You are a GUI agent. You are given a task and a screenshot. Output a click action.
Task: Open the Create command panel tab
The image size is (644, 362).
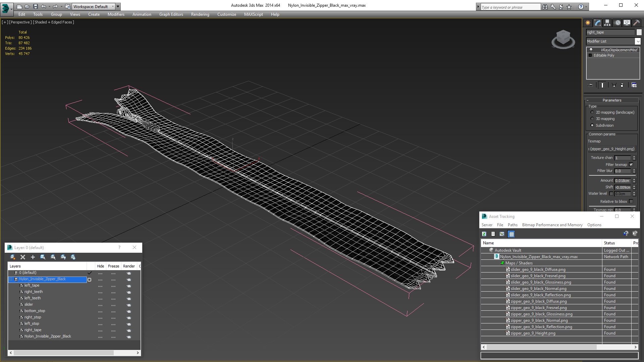588,23
